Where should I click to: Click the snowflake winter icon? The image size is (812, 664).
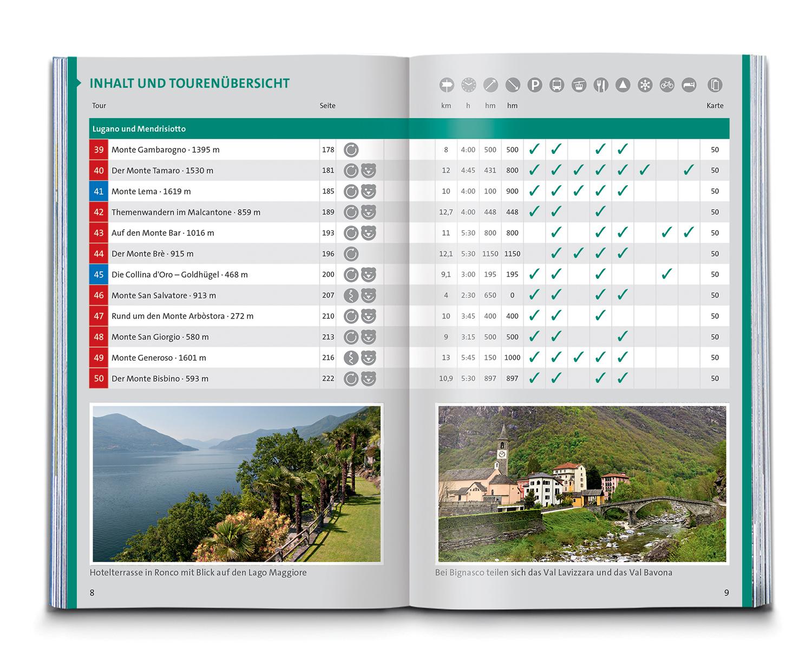[x=645, y=85]
